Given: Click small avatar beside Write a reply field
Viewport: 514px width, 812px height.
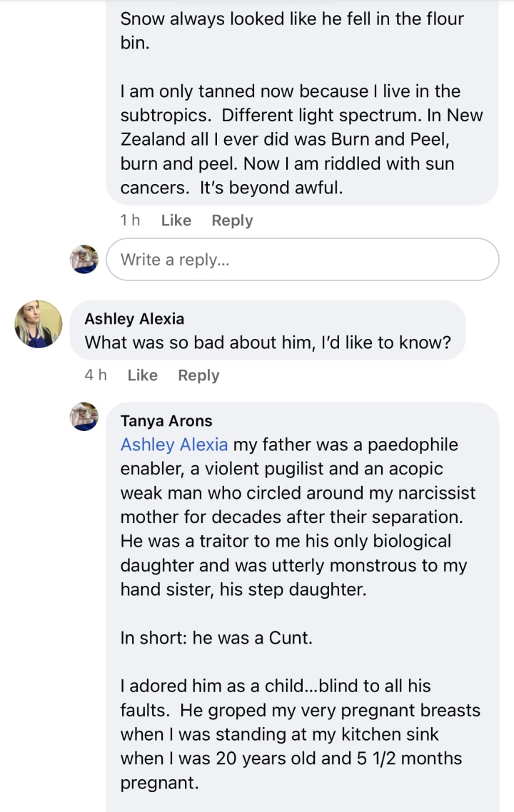Looking at the screenshot, I should click(84, 259).
